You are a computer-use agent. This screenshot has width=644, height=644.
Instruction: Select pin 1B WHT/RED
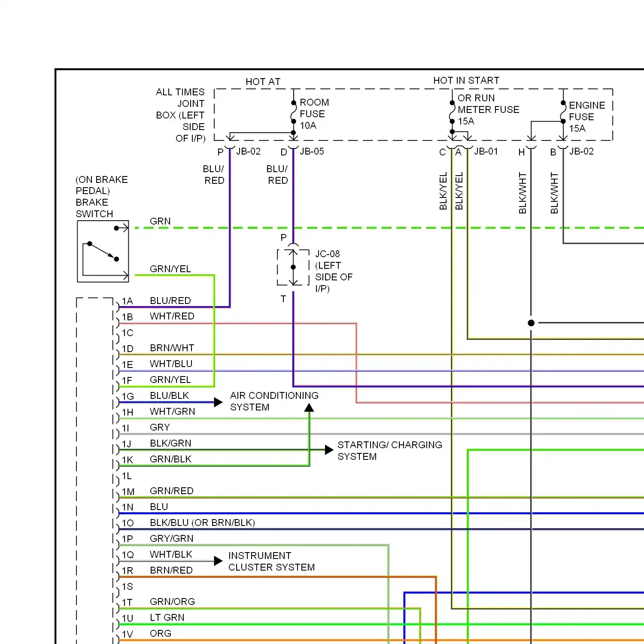(x=158, y=316)
